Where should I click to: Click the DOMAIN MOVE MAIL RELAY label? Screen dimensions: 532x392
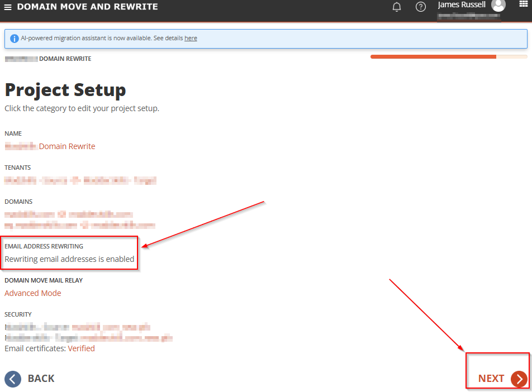coord(44,280)
